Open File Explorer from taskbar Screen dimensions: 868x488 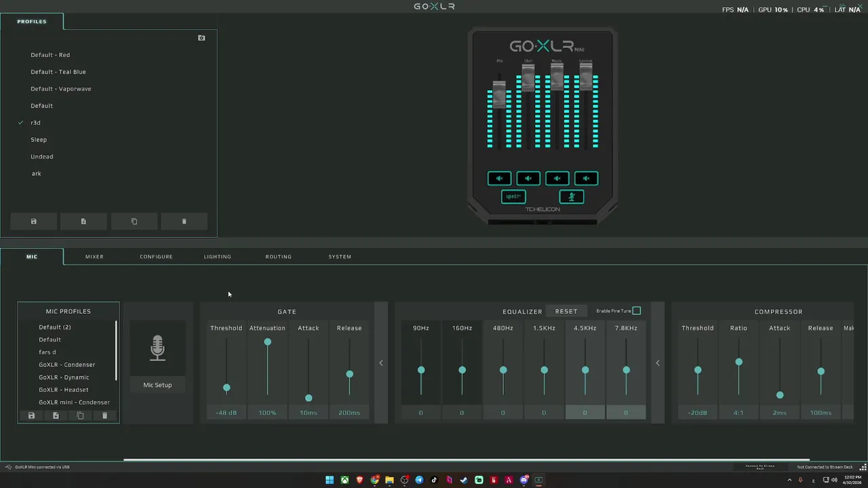pyautogui.click(x=389, y=480)
